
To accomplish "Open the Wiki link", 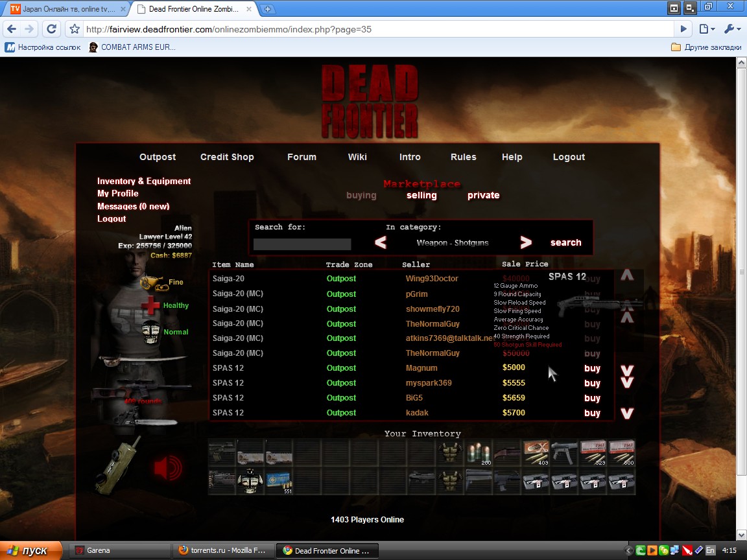I will pyautogui.click(x=357, y=157).
